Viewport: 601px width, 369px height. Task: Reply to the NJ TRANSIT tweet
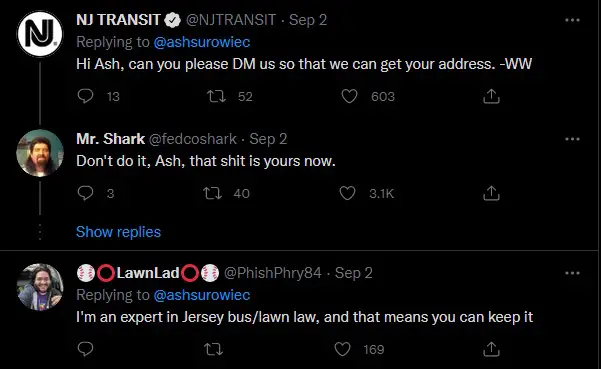pyautogui.click(x=85, y=96)
